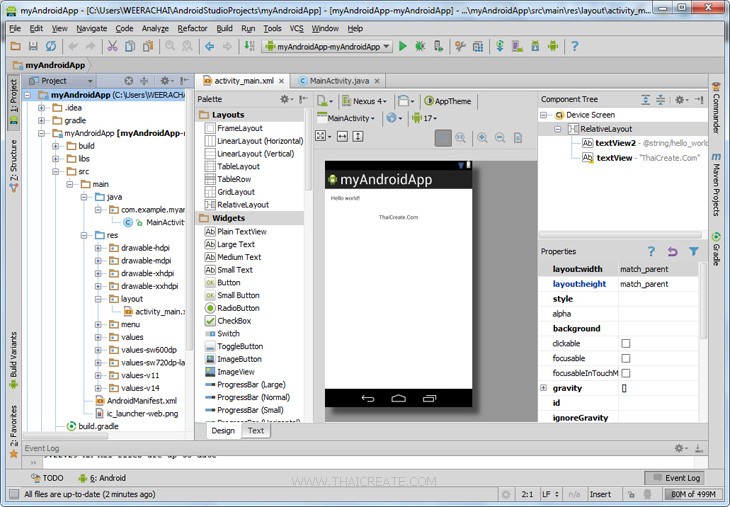730x507 pixels.
Task: Click the green Run app button
Action: coord(403,46)
